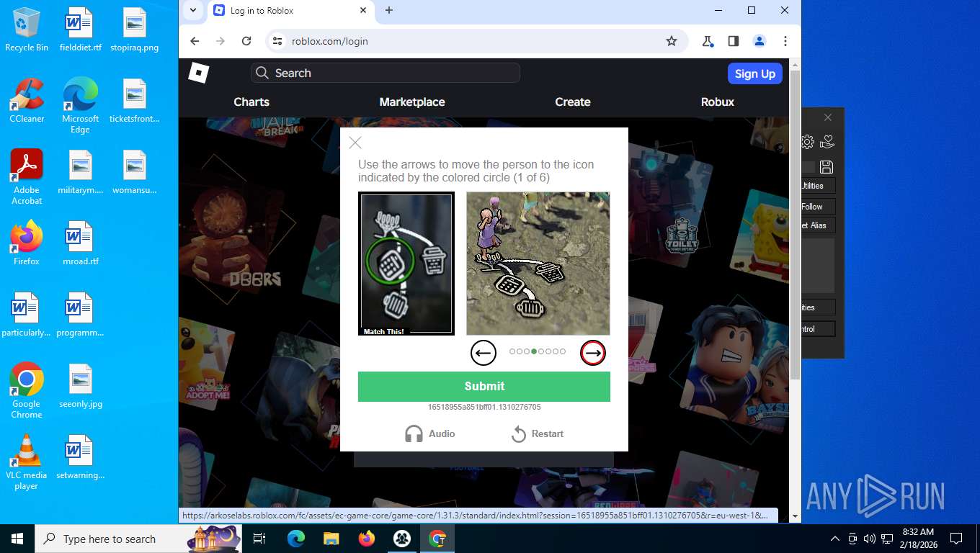This screenshot has width=980, height=553.
Task: Click the Roblox logo in header
Action: coord(198,73)
